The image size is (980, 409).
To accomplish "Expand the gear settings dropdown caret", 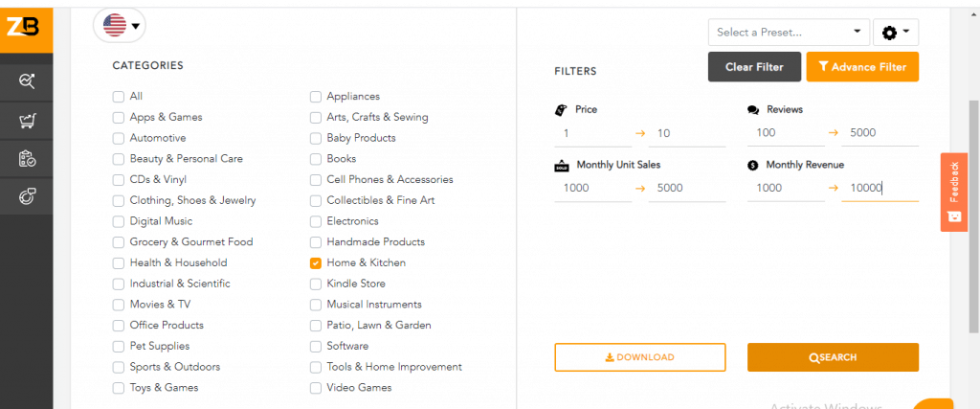I will pos(905,32).
